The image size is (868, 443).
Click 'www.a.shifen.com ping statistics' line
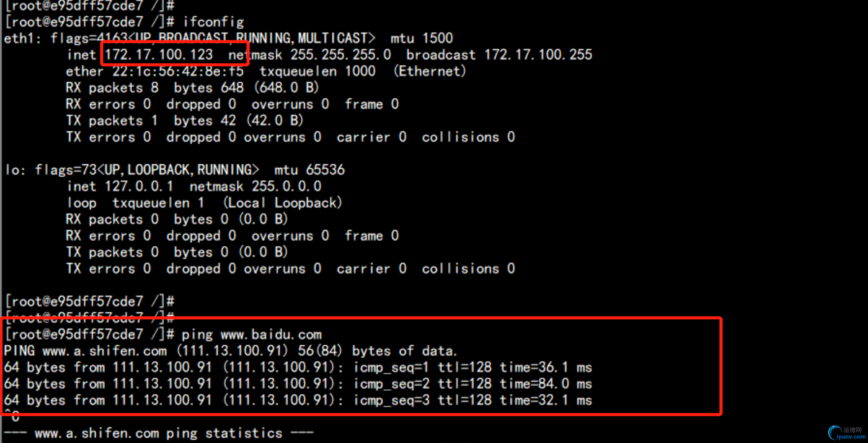[x=158, y=433]
